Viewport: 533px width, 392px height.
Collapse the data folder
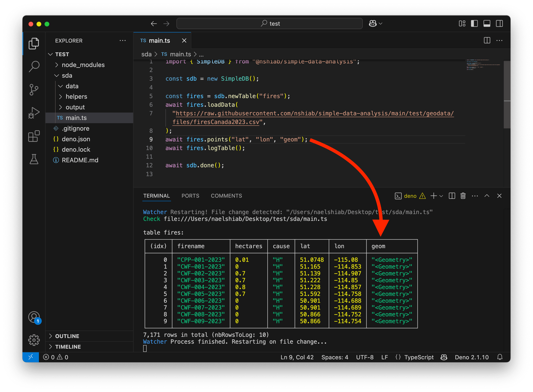[x=89, y=86]
